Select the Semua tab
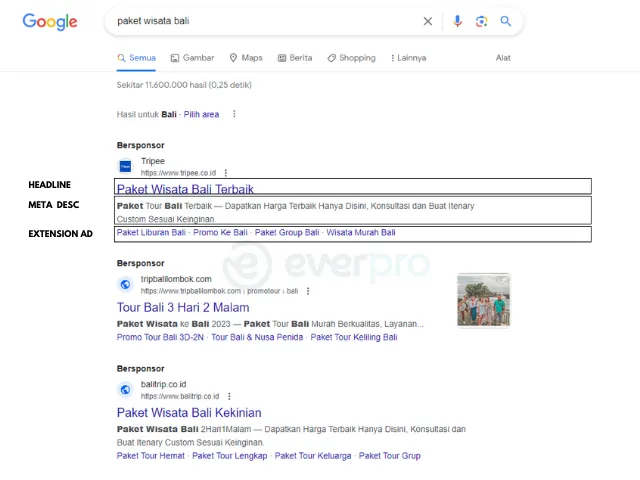Viewport: 640px width, 480px height. click(136, 58)
